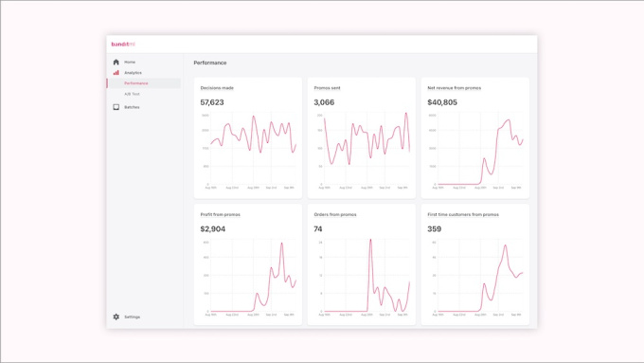Click the Performance page heading
The width and height of the screenshot is (644, 363).
click(x=210, y=63)
